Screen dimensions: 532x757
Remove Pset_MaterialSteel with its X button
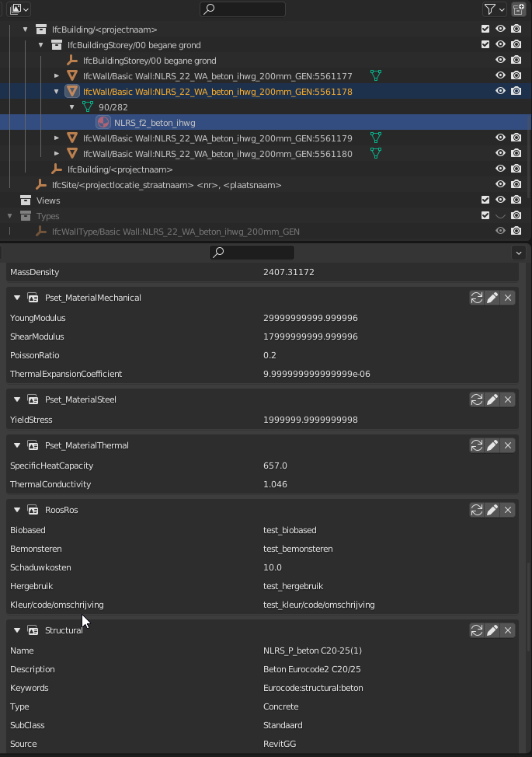508,399
